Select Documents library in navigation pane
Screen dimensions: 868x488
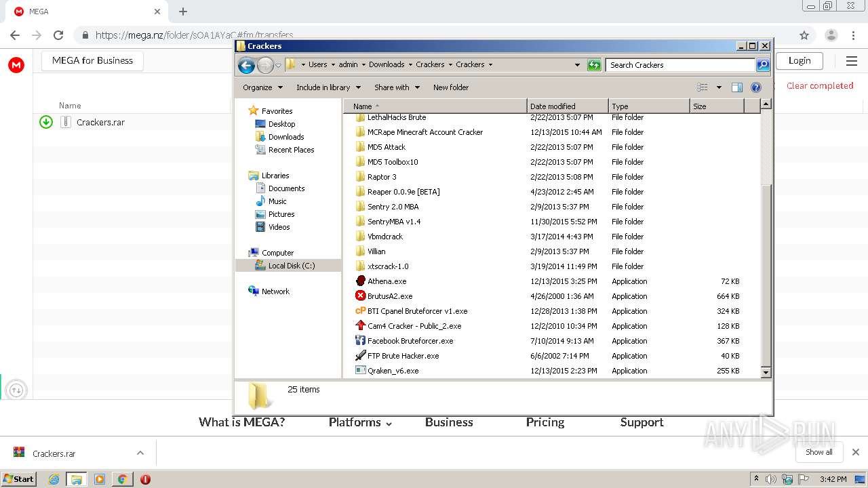click(x=286, y=188)
